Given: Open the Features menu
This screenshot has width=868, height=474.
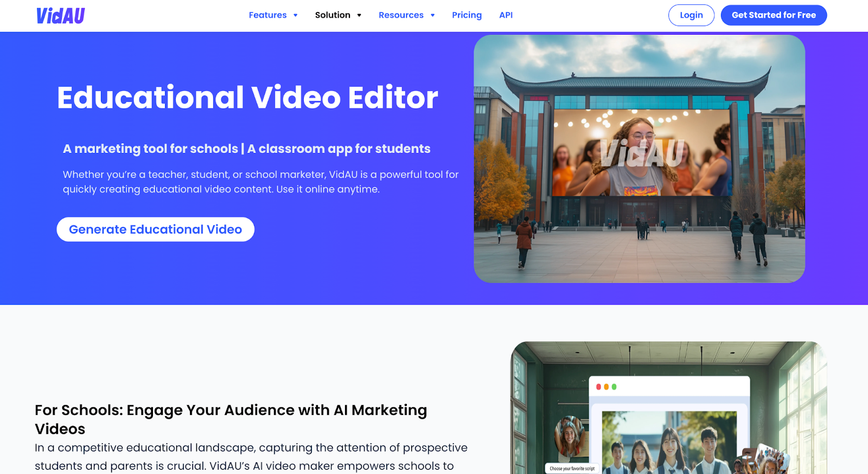Looking at the screenshot, I should (267, 15).
